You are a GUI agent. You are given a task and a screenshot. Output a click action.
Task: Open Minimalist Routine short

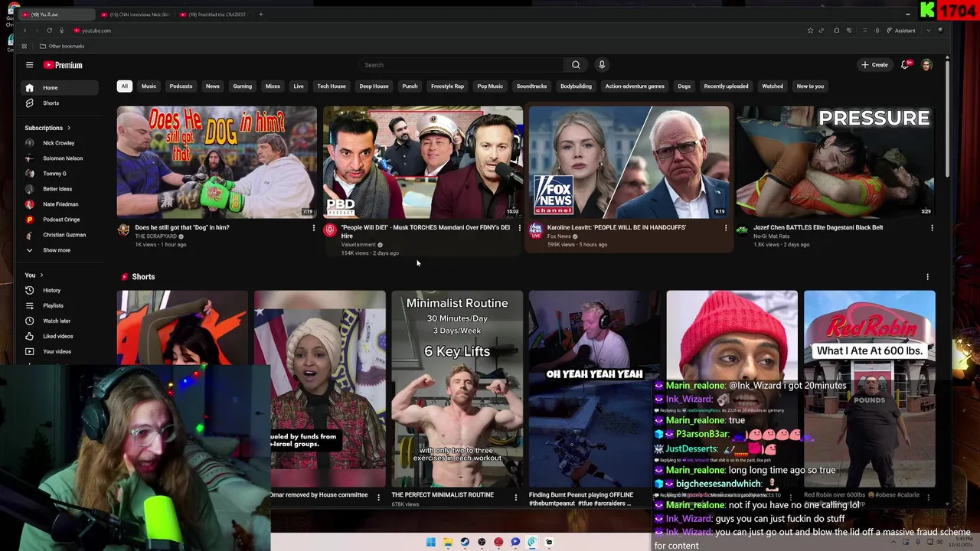tap(457, 389)
